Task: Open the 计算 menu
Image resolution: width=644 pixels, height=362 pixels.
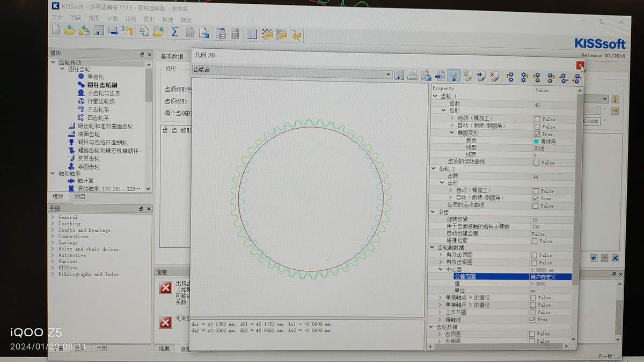Action: click(x=112, y=19)
